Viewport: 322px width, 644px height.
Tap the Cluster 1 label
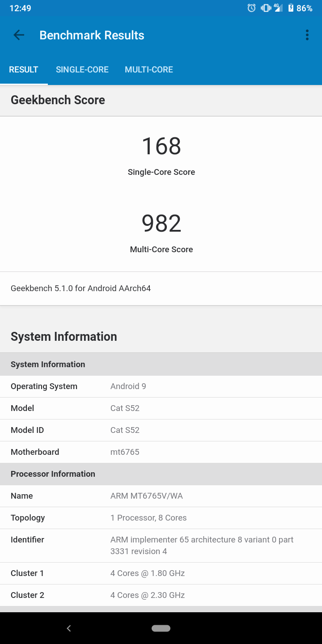tap(27, 573)
